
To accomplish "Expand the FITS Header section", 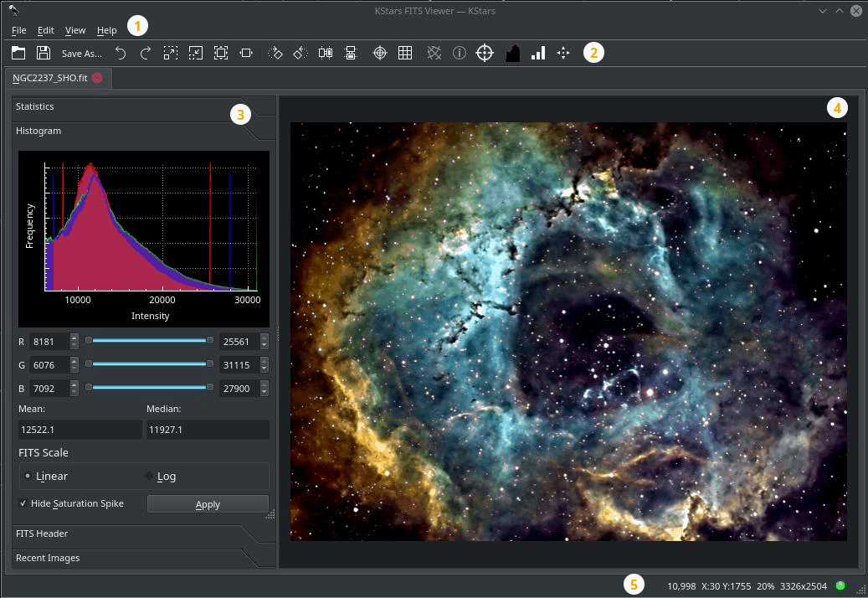I will coord(42,534).
